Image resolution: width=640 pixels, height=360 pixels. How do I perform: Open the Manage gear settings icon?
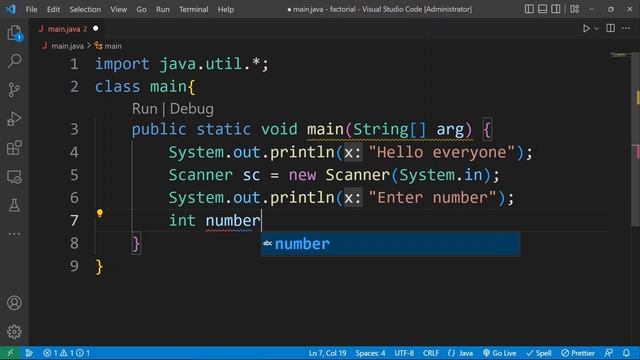[x=14, y=331]
